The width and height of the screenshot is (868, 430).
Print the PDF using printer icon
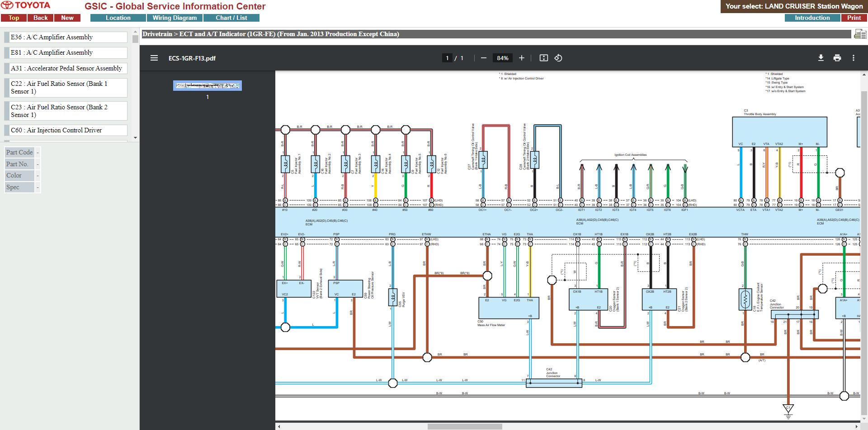[837, 58]
